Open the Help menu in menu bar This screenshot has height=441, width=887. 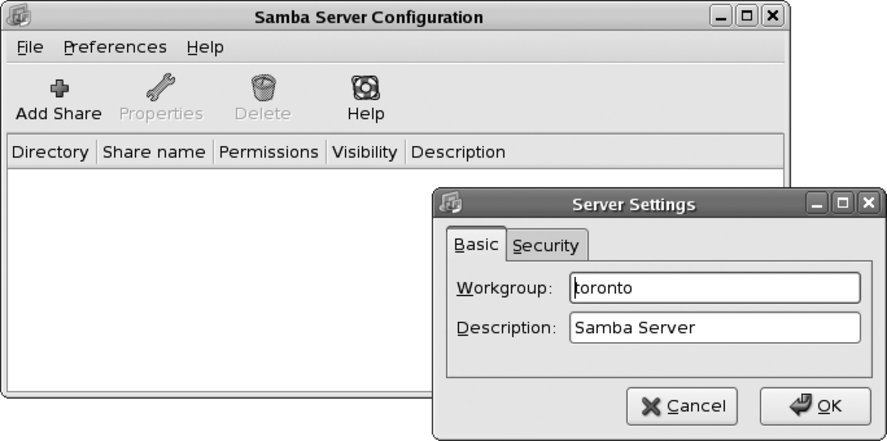(x=205, y=47)
